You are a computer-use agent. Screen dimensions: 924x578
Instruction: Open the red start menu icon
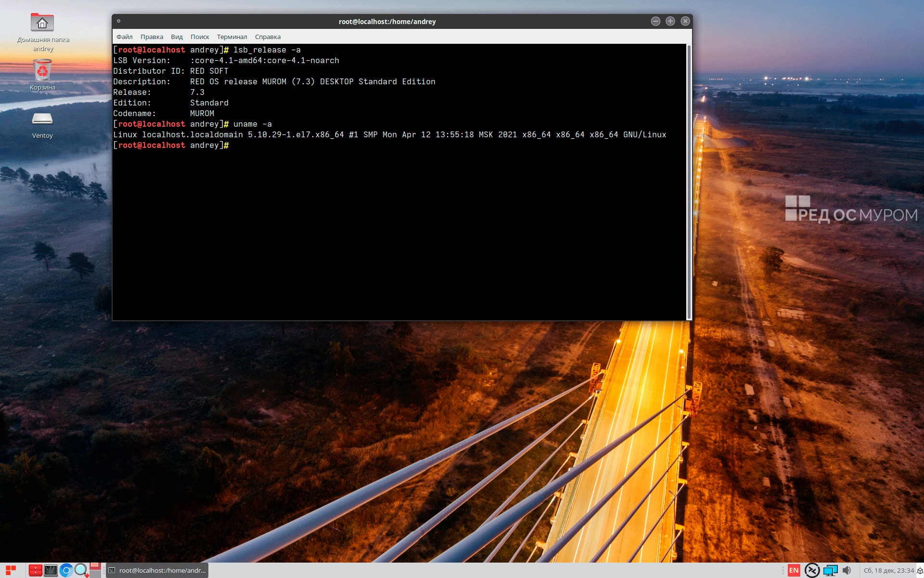point(11,570)
